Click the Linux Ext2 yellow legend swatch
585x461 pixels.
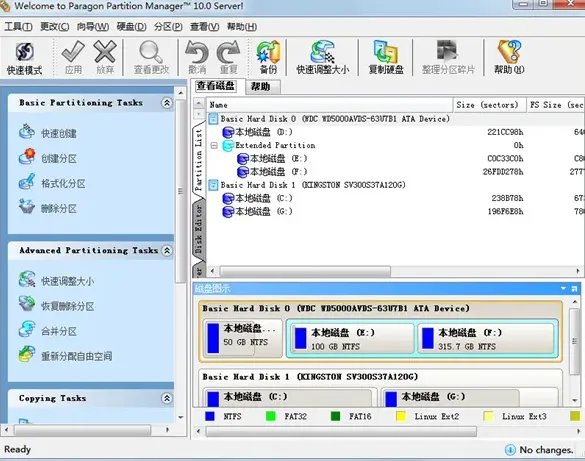pyautogui.click(x=401, y=416)
